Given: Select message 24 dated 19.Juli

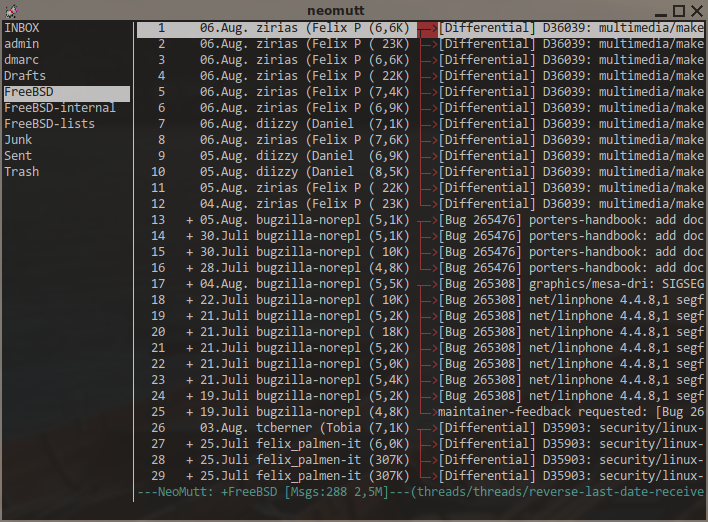Looking at the screenshot, I should pyautogui.click(x=420, y=396).
